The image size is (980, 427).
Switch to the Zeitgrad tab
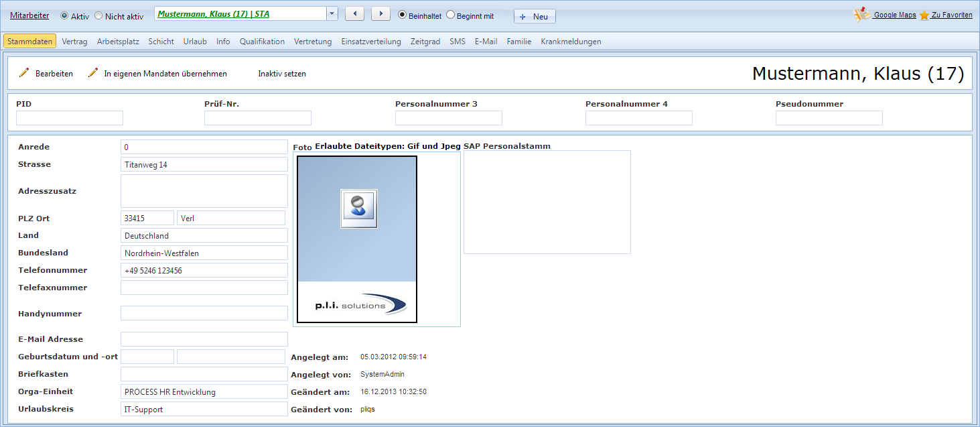click(425, 41)
